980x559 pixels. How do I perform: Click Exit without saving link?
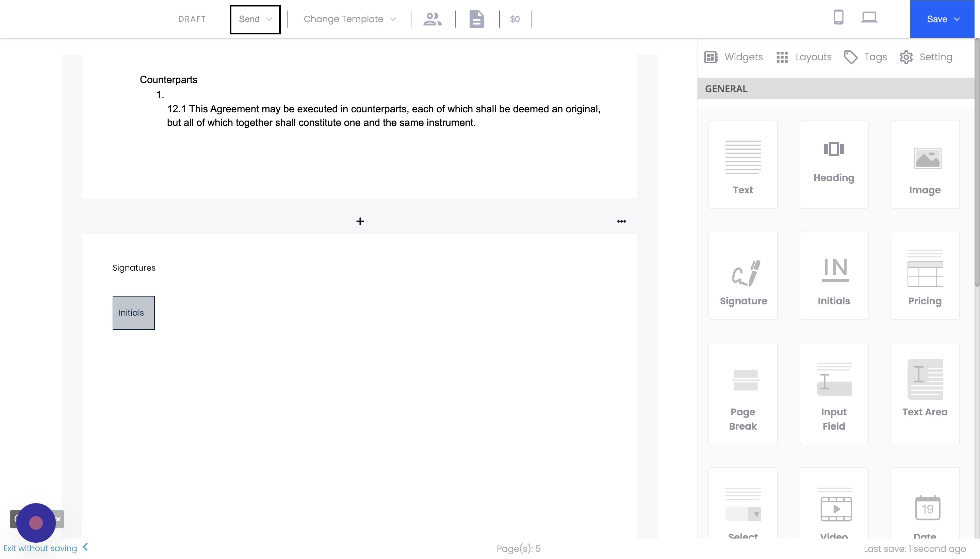[40, 548]
